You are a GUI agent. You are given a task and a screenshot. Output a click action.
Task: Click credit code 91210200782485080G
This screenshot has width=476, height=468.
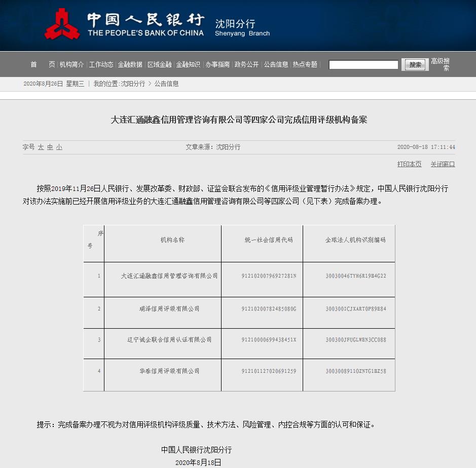pos(269,309)
